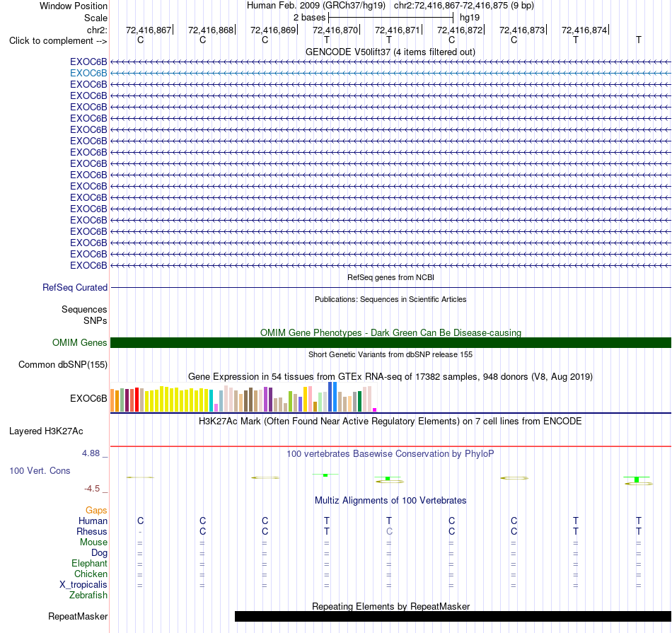
Task: Click EXOC6B label beside the GTEx bar chart
Action: click(x=88, y=399)
